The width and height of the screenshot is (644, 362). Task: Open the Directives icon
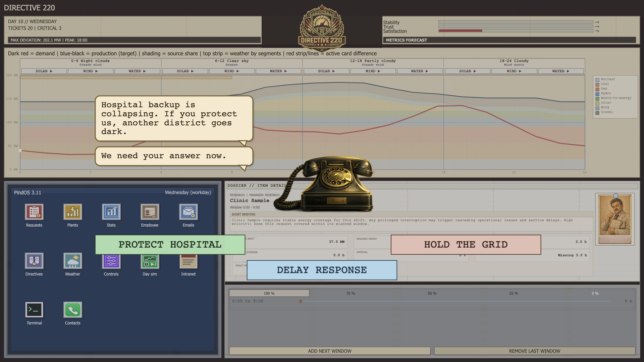[x=34, y=261]
